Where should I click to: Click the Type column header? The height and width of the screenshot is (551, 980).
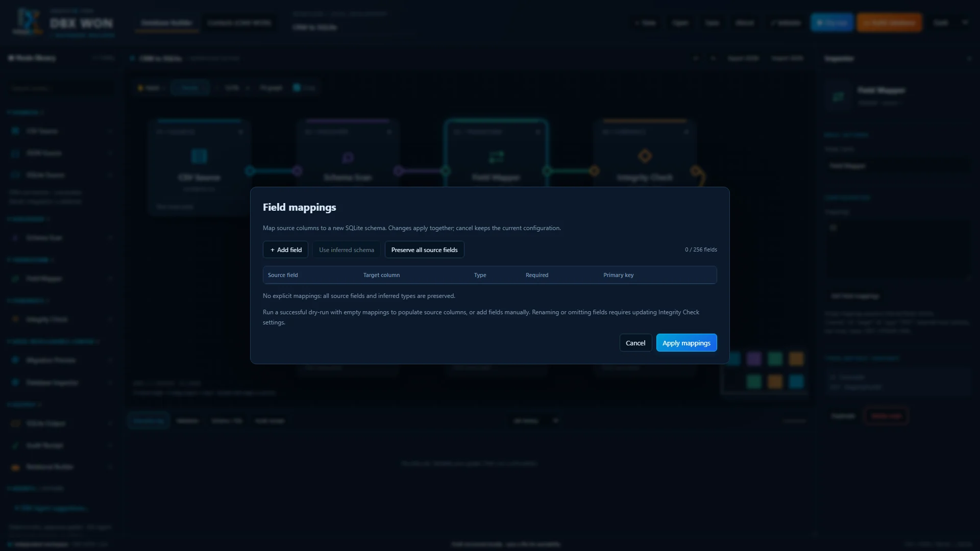pyautogui.click(x=480, y=275)
